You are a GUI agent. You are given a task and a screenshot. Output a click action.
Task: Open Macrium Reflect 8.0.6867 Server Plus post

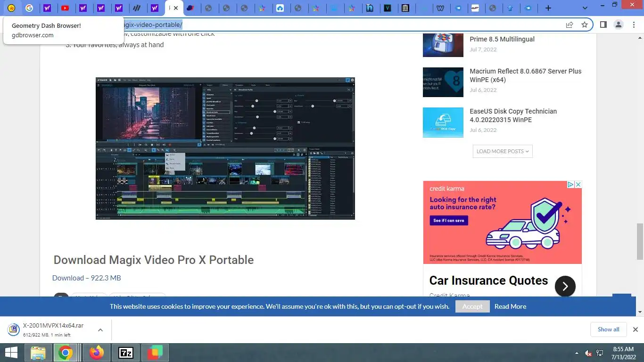pyautogui.click(x=525, y=75)
